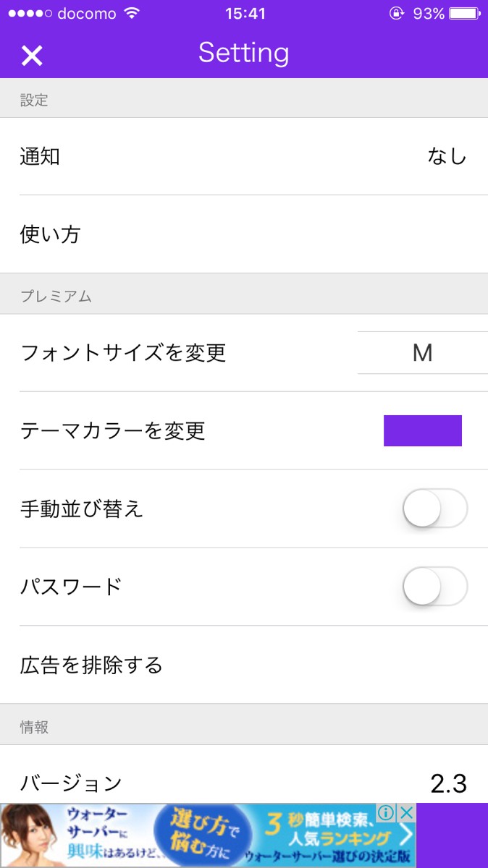
Task: Tap the なし notification value
Action: (447, 156)
